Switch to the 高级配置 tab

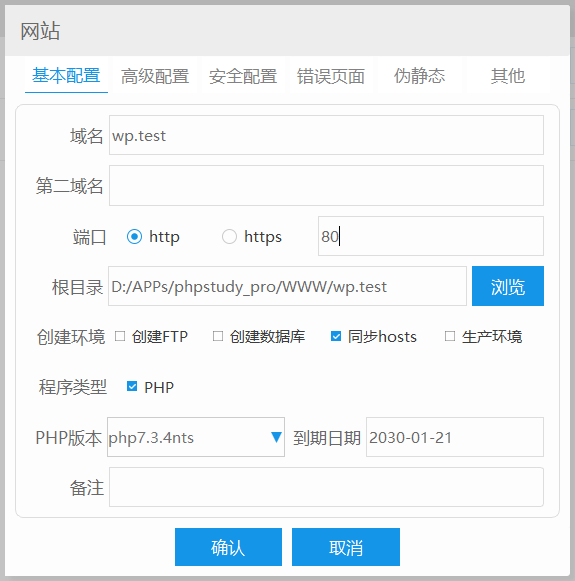[x=155, y=76]
